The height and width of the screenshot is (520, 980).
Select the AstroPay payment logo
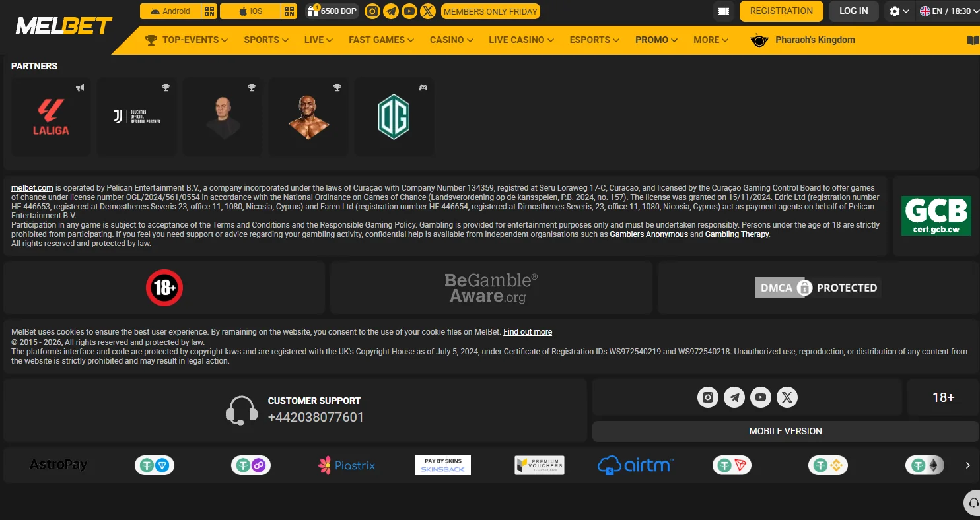[x=58, y=465]
